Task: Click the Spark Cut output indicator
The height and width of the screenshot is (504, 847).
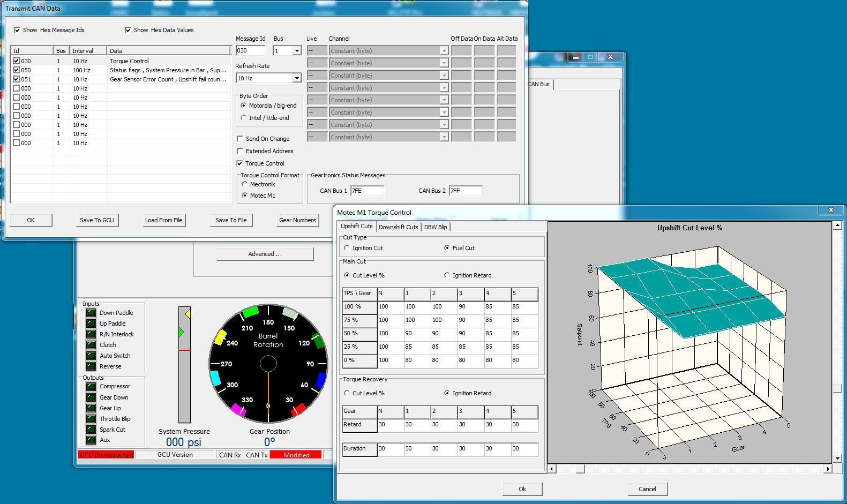Action: click(x=91, y=430)
